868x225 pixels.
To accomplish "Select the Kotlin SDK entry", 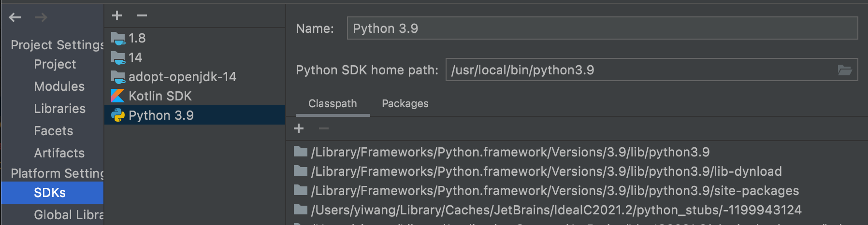I will click(160, 96).
